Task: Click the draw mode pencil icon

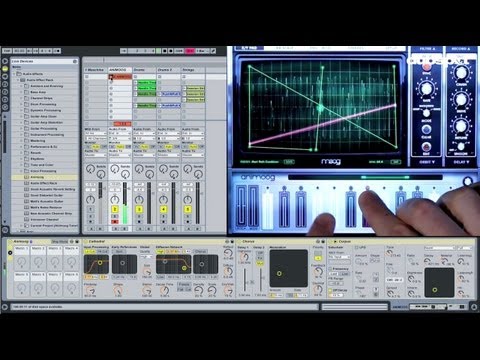Action: point(213,51)
